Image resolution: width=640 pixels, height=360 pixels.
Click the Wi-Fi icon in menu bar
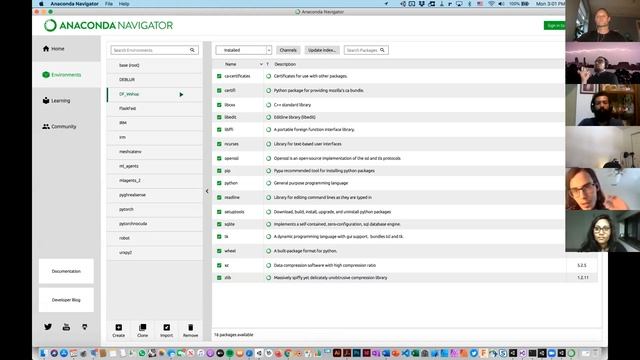(491, 4)
